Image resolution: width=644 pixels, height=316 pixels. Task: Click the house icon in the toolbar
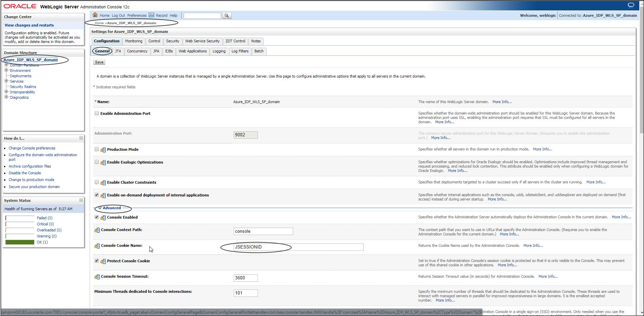[x=95, y=15]
